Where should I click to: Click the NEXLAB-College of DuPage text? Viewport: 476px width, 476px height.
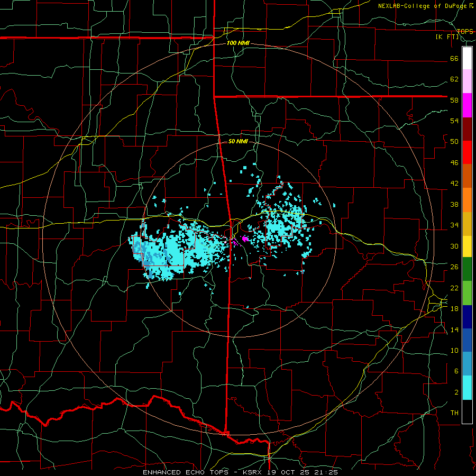pos(422,6)
